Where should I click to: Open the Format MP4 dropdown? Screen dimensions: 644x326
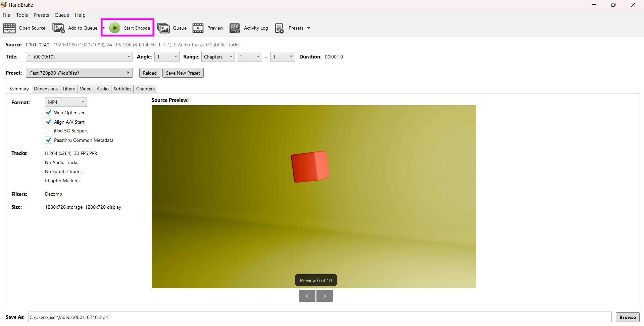(66, 102)
